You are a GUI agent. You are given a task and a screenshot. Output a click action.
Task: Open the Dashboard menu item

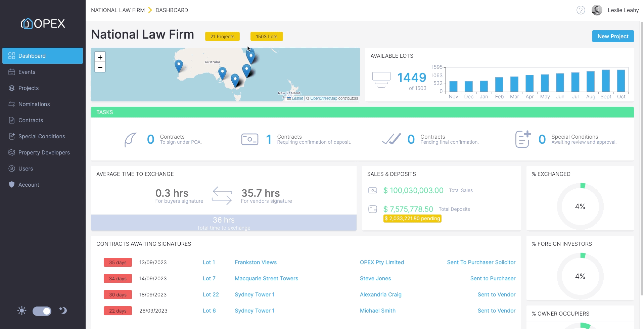tap(43, 56)
